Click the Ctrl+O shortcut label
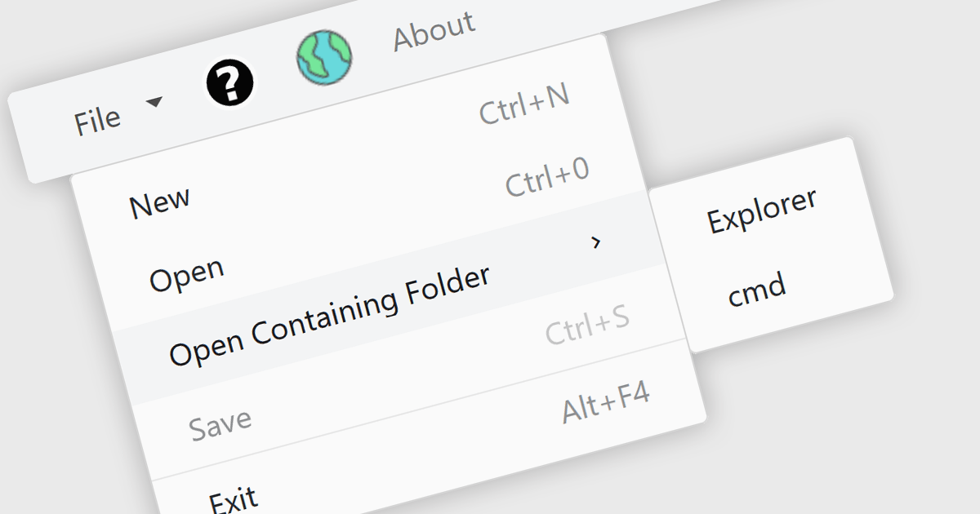 (x=547, y=179)
